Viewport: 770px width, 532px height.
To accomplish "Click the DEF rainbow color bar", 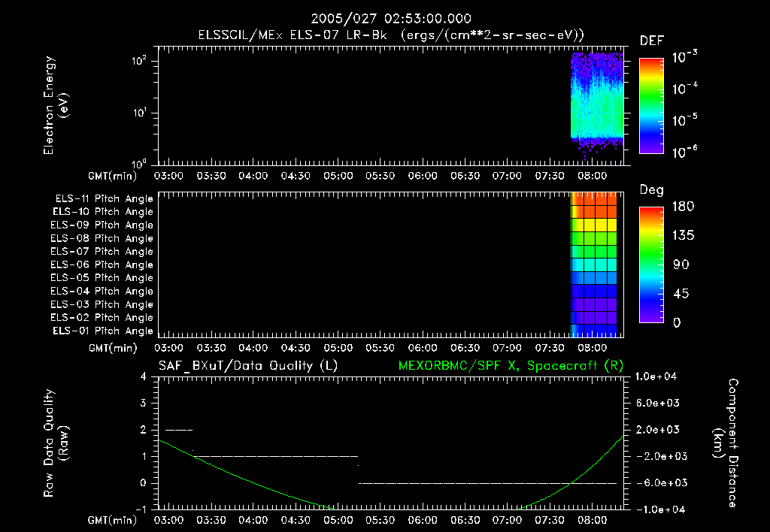I will point(651,106).
